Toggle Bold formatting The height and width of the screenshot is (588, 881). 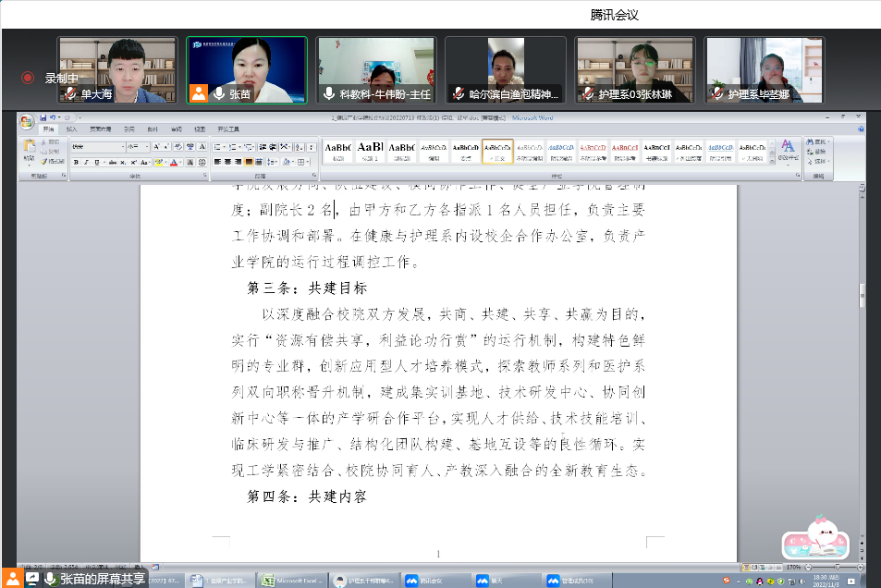pyautogui.click(x=76, y=162)
